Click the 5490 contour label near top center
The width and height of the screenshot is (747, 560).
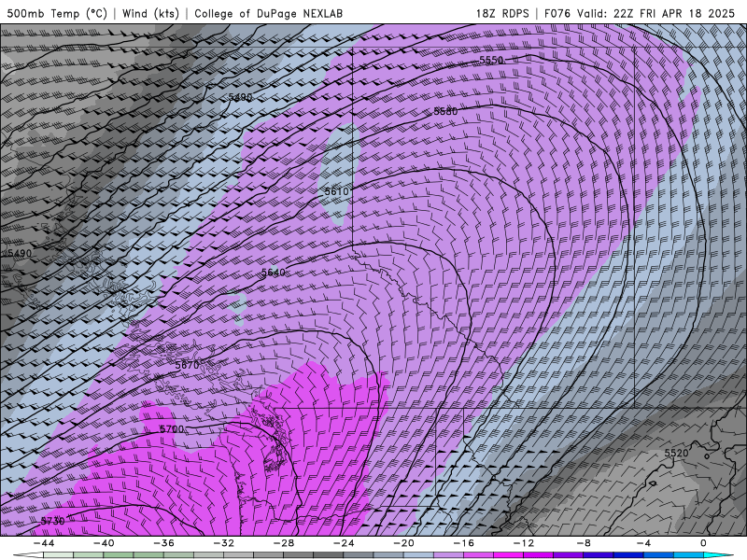click(240, 97)
